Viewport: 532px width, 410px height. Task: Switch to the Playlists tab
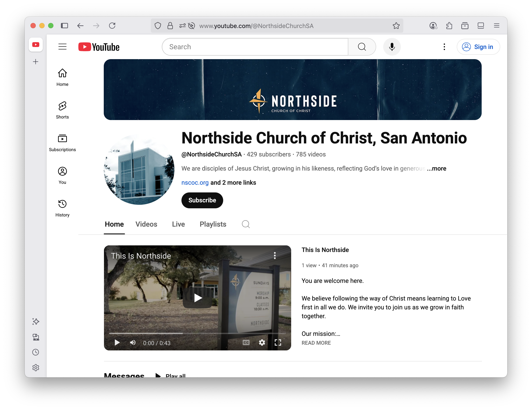[213, 224]
